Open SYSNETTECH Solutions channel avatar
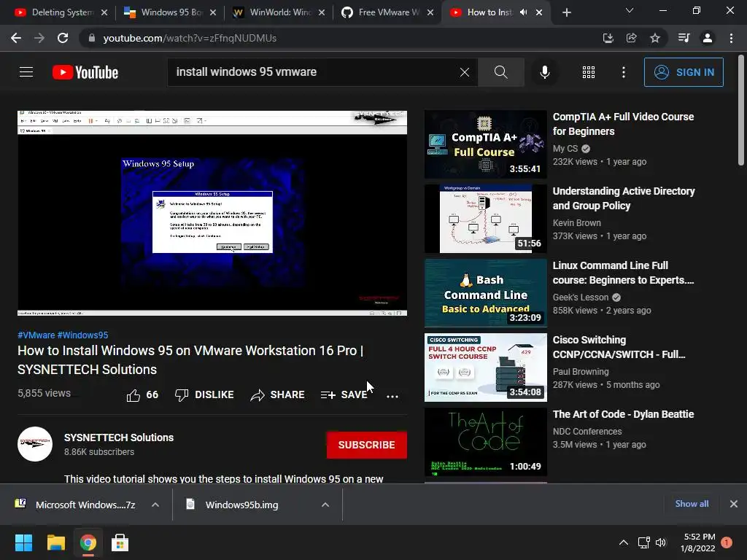747x560 pixels. (35, 444)
